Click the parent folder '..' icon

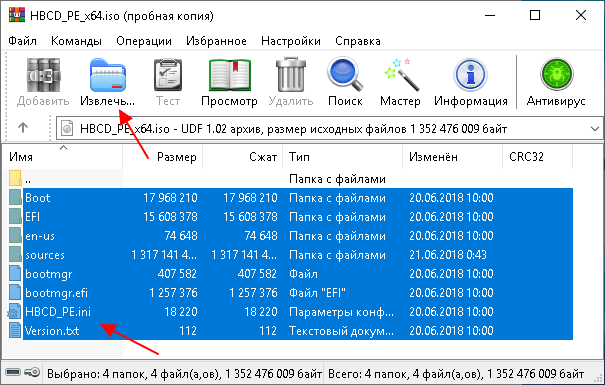[x=15, y=179]
